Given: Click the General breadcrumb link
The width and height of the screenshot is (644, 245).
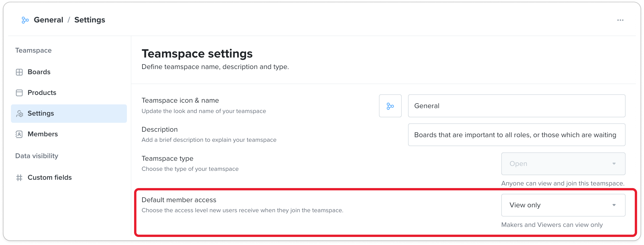Looking at the screenshot, I should (48, 20).
